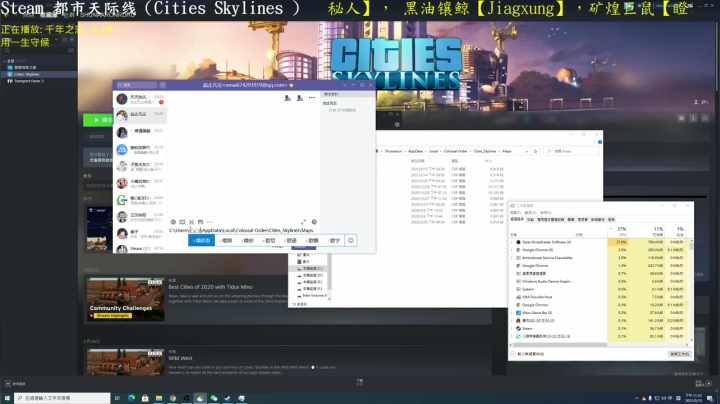Expand the QQ message input area
This screenshot has height=404, width=720.
(304, 222)
